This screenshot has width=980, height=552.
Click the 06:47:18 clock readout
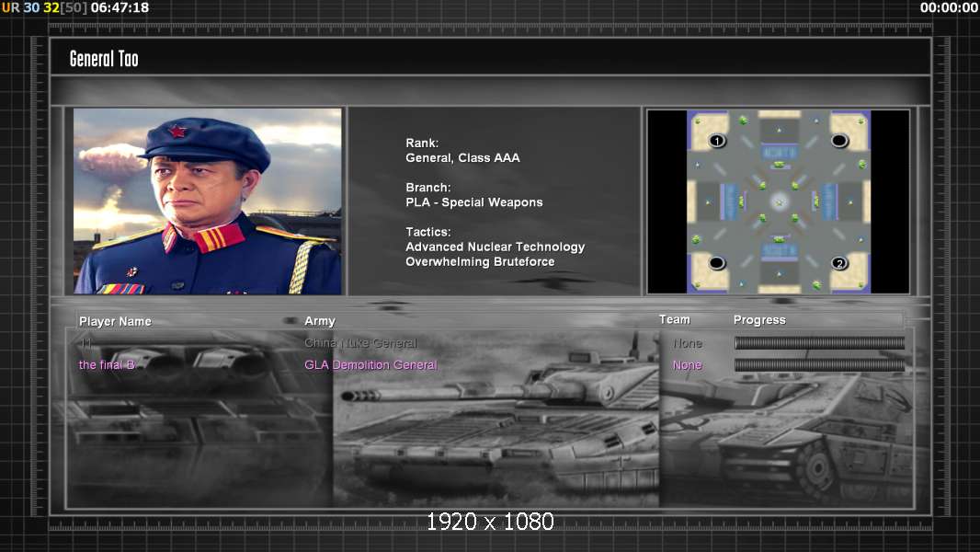tap(120, 8)
